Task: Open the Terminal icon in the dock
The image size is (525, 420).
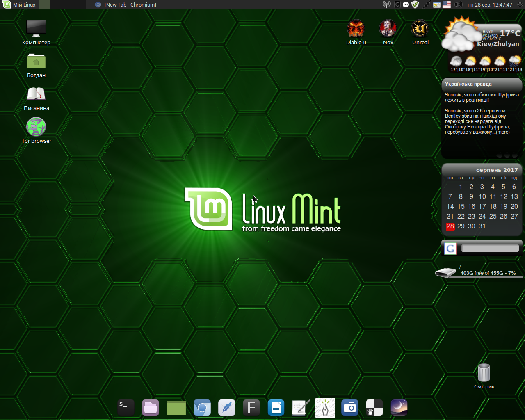Action: tap(126, 408)
